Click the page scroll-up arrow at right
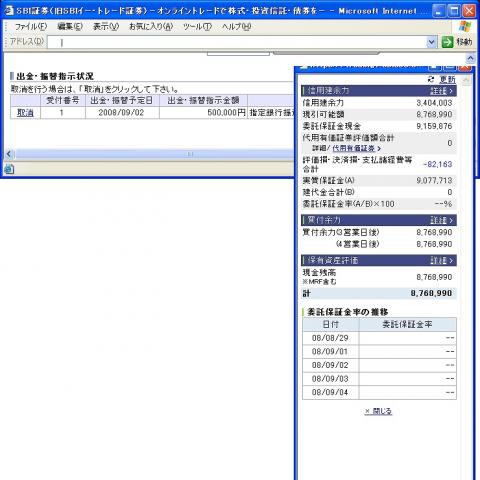 pyautogui.click(x=470, y=59)
